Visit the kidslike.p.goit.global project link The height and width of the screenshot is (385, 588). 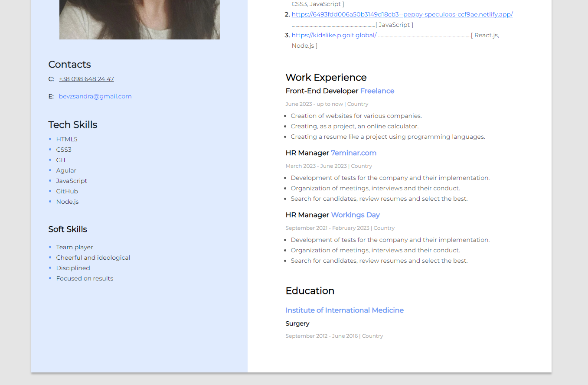(334, 35)
